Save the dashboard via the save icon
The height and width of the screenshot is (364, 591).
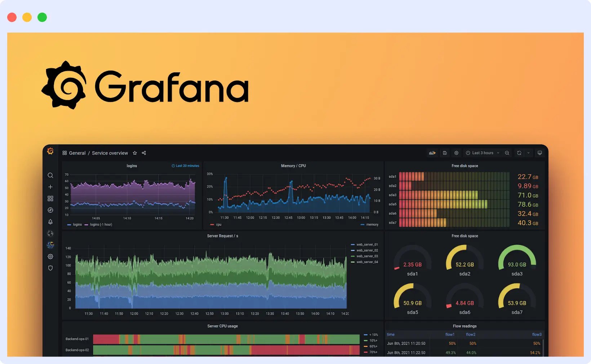coord(445,153)
